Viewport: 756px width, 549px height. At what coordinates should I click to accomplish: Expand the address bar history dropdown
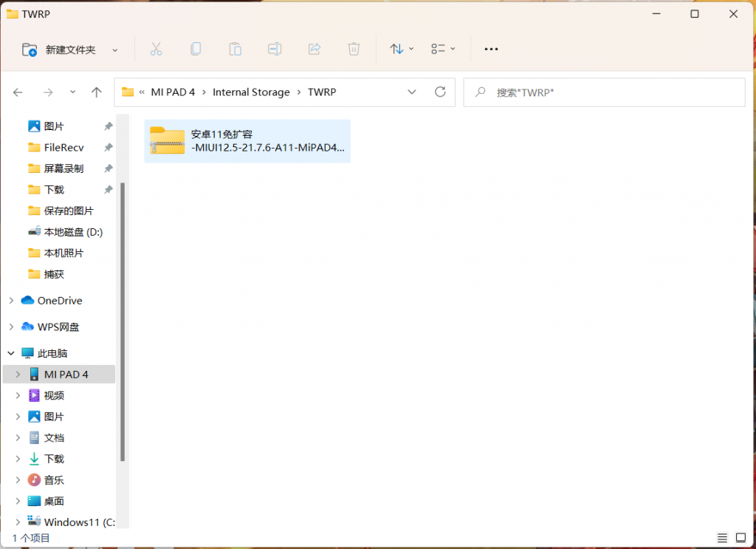point(412,92)
